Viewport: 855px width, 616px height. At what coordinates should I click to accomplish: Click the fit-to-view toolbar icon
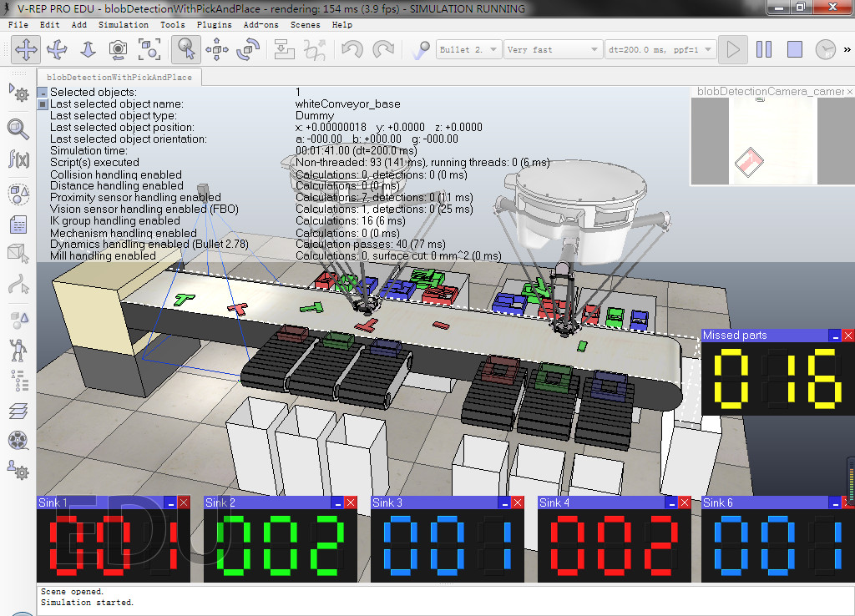coord(149,49)
